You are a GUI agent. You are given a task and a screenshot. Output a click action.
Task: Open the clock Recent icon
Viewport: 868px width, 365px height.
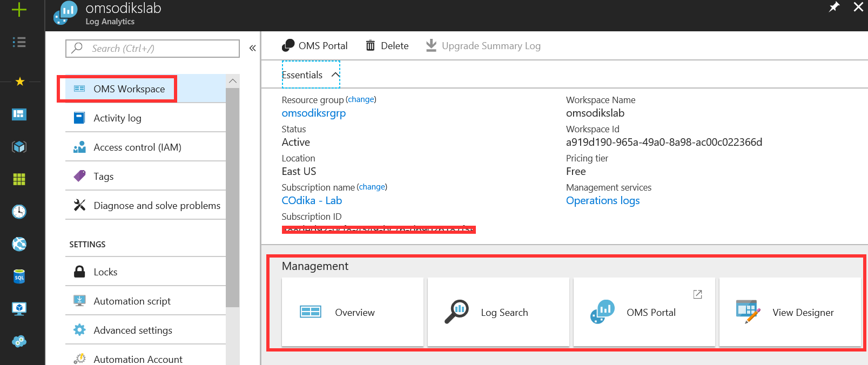19,212
